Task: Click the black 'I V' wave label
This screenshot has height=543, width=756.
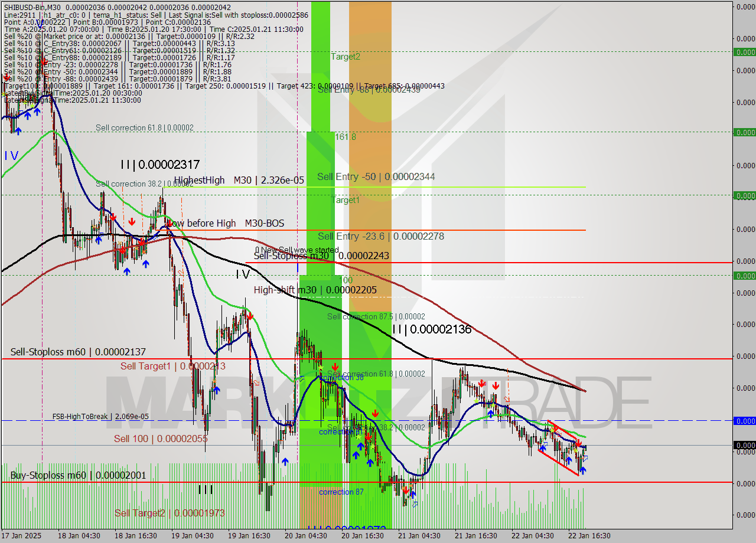Action: point(243,274)
